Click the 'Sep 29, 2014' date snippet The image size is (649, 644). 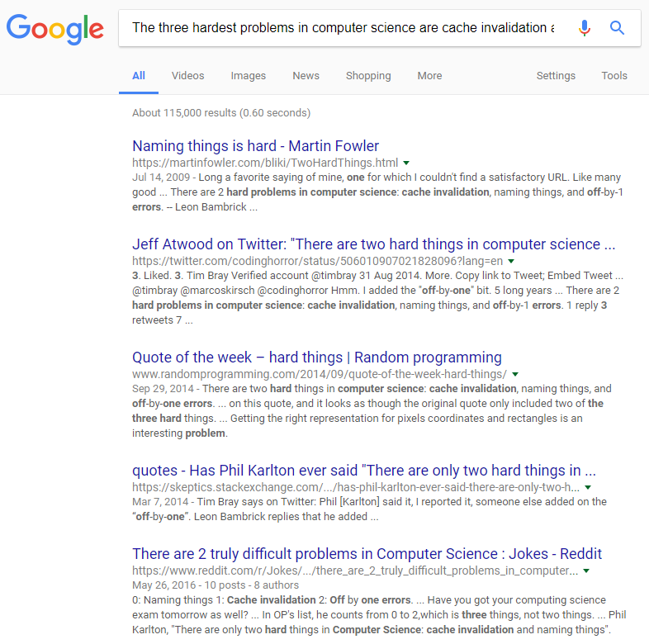[163, 389]
